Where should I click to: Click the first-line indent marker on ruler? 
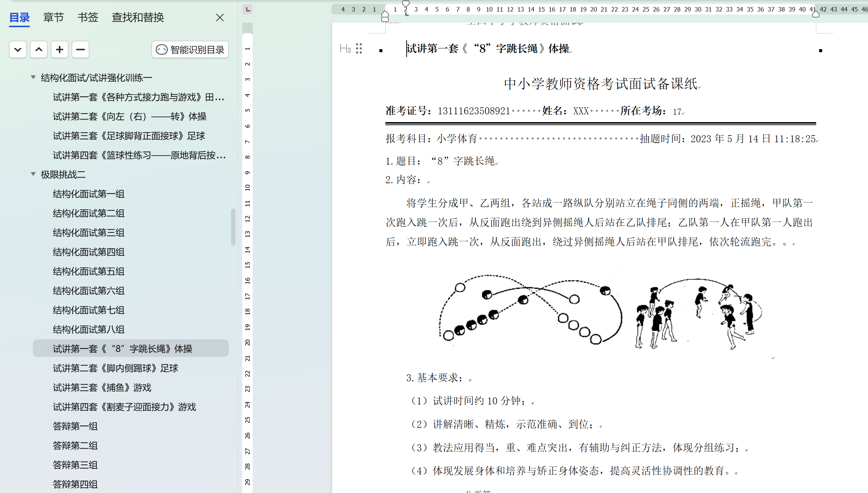[406, 3]
